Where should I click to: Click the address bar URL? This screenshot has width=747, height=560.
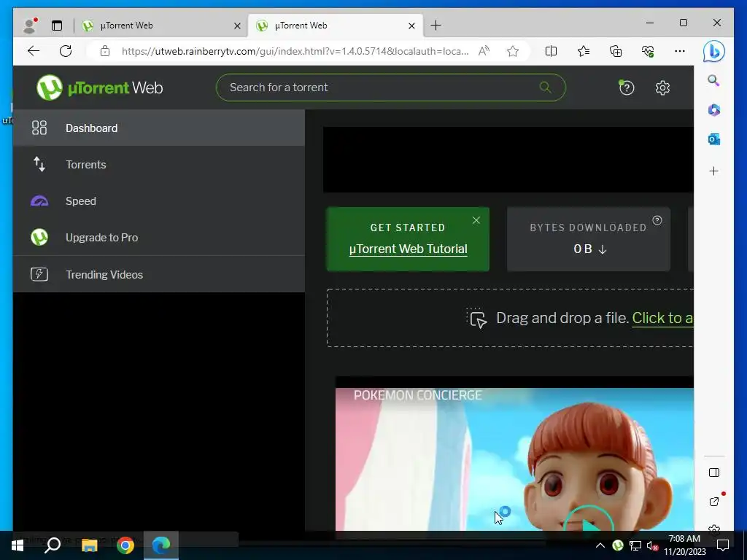point(295,51)
